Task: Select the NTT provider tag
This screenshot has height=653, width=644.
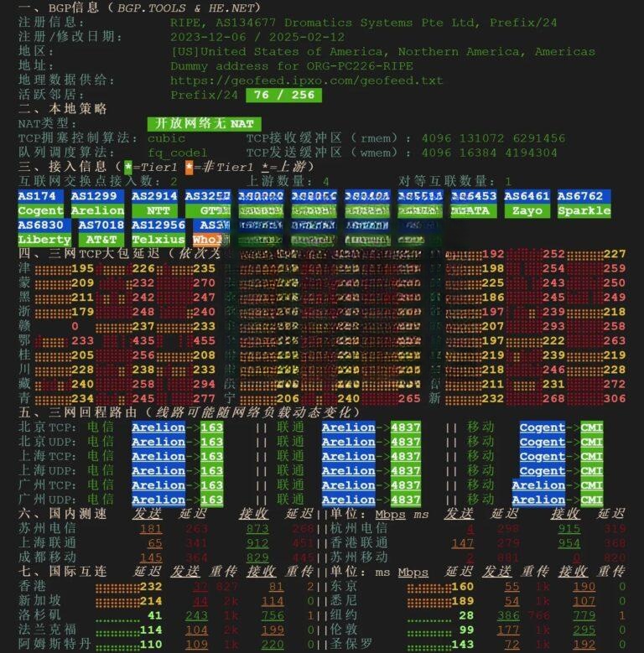Action: tap(157, 211)
